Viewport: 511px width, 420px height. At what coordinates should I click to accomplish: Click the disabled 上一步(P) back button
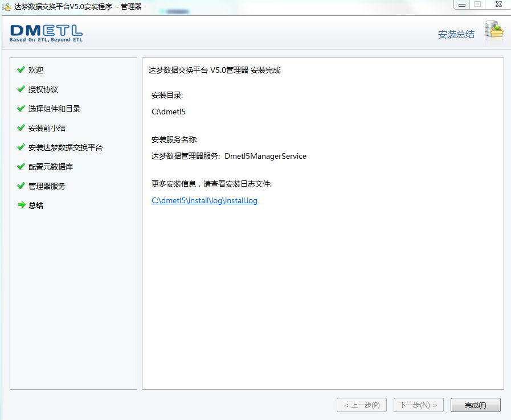(361, 405)
